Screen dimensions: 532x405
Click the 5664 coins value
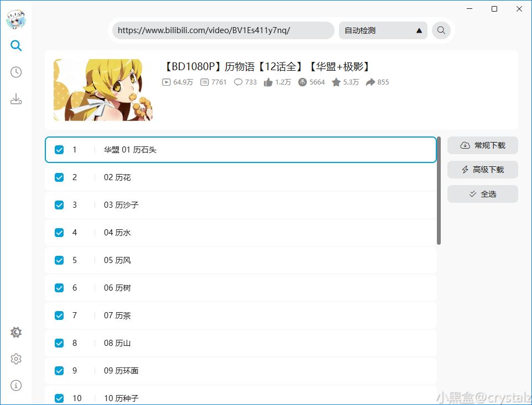tap(317, 82)
